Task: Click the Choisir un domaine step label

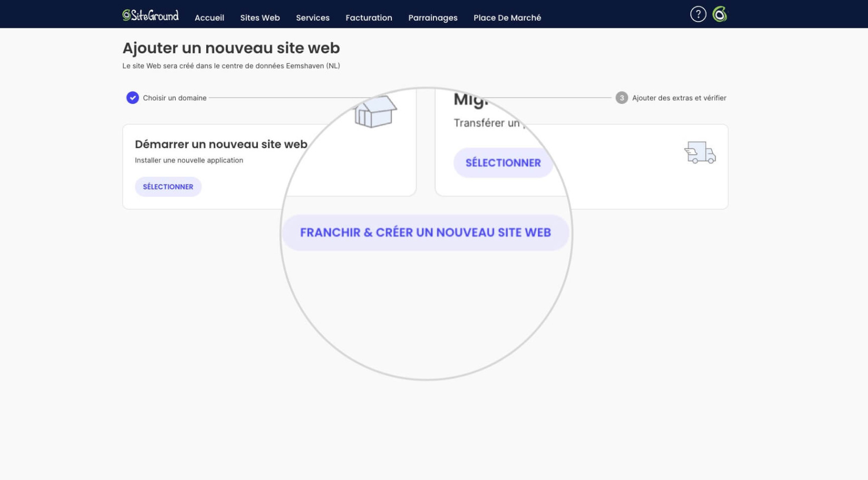Action: [175, 98]
